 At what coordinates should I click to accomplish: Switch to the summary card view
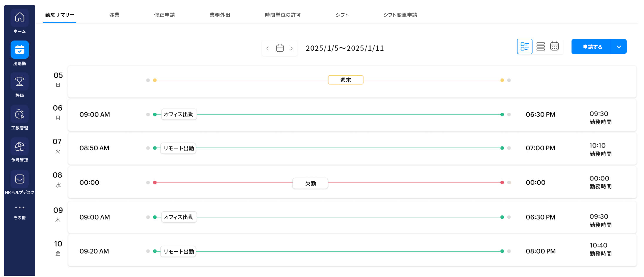525,46
